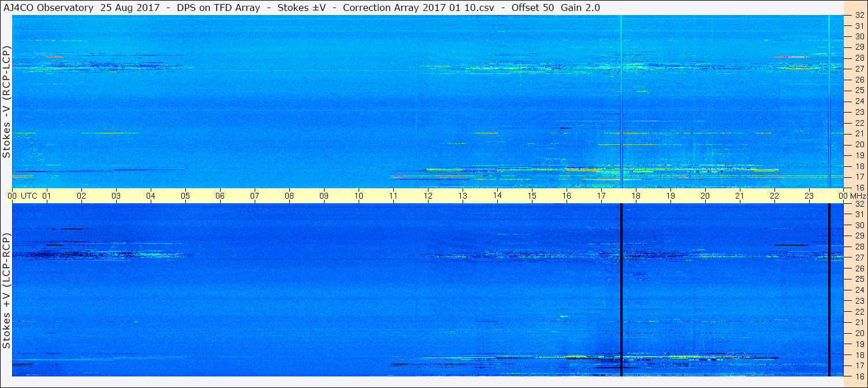Screen dimensions: 868x388
Task: Click the 05 UTC time axis marker
Action: (x=185, y=196)
